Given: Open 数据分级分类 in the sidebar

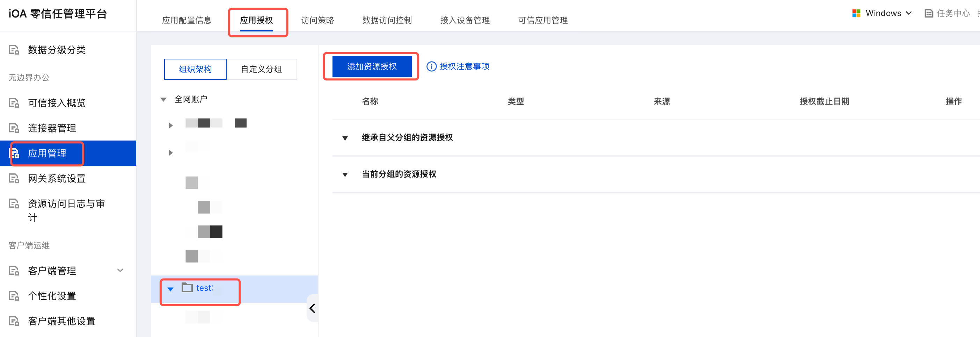Looking at the screenshot, I should 57,50.
